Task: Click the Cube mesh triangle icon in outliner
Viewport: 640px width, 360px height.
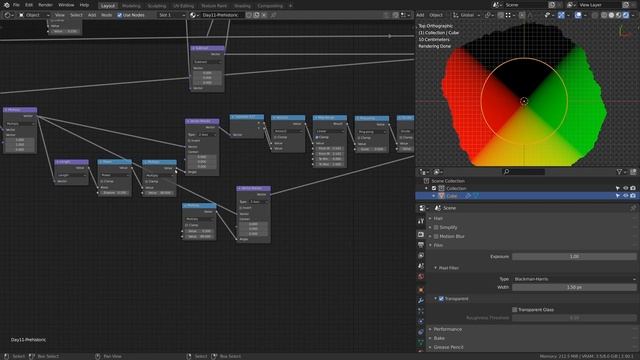Action: tap(442, 196)
